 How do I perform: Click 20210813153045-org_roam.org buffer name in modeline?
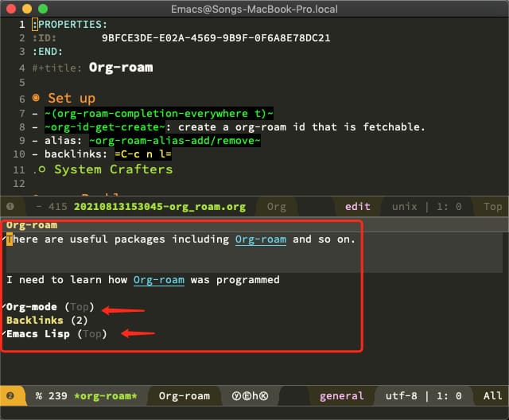[x=160, y=207]
